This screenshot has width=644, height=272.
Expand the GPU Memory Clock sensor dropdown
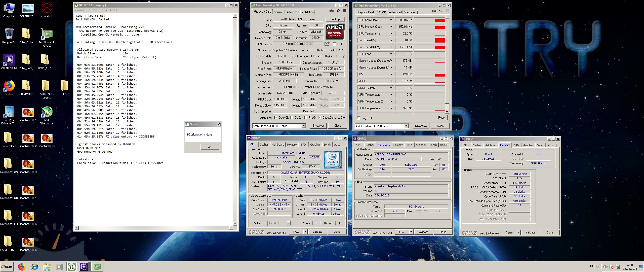click(x=391, y=27)
